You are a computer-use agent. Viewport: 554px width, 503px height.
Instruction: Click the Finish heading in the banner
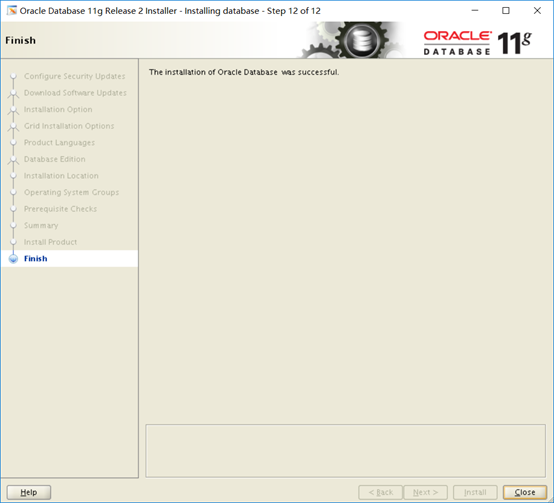coord(20,40)
